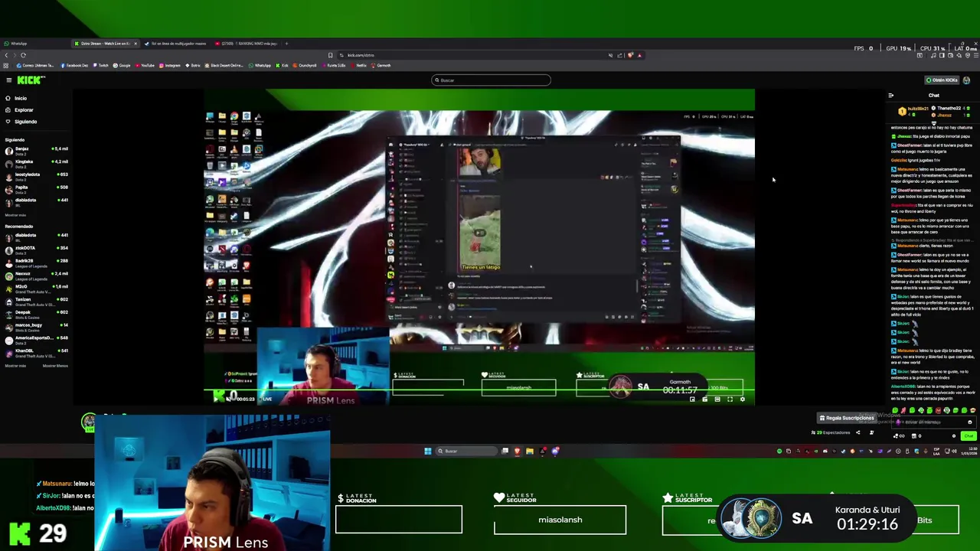Open a new browser tab
Screen dimensions: 980x551
tap(287, 44)
